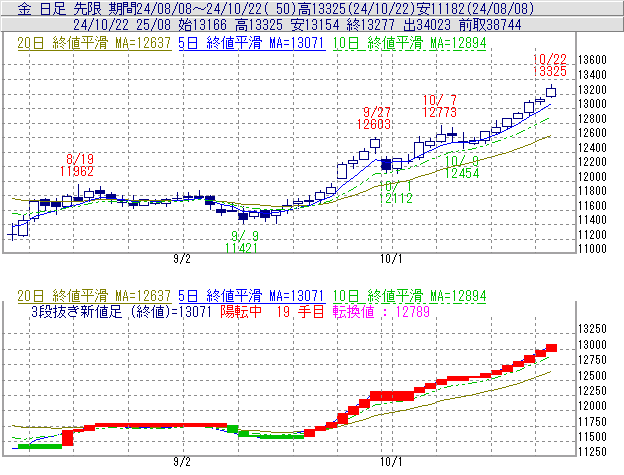Screen dimensions: 624x475
Task: Click the 10日 終値平滑 MA=12894 legend in upper chart
Action: tap(410, 43)
